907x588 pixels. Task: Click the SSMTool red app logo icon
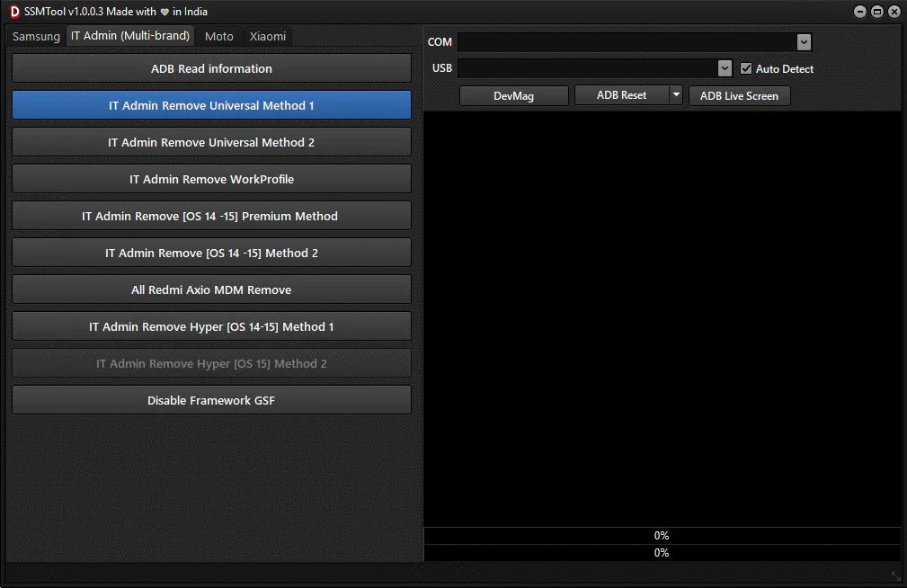pos(13,12)
